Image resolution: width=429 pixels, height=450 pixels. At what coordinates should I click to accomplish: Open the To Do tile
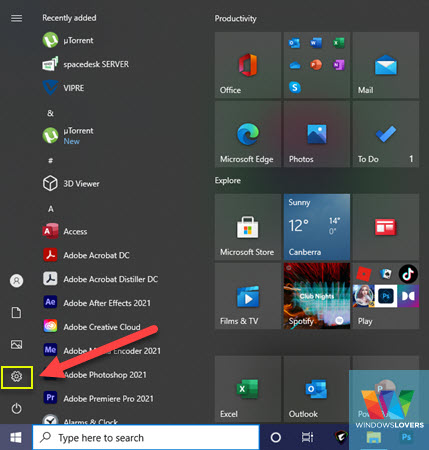tap(386, 134)
